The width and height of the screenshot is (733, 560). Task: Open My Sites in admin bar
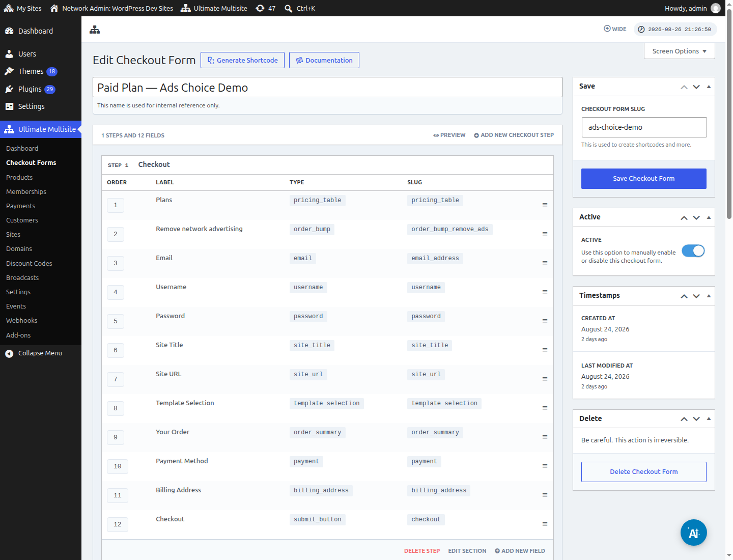coord(23,8)
